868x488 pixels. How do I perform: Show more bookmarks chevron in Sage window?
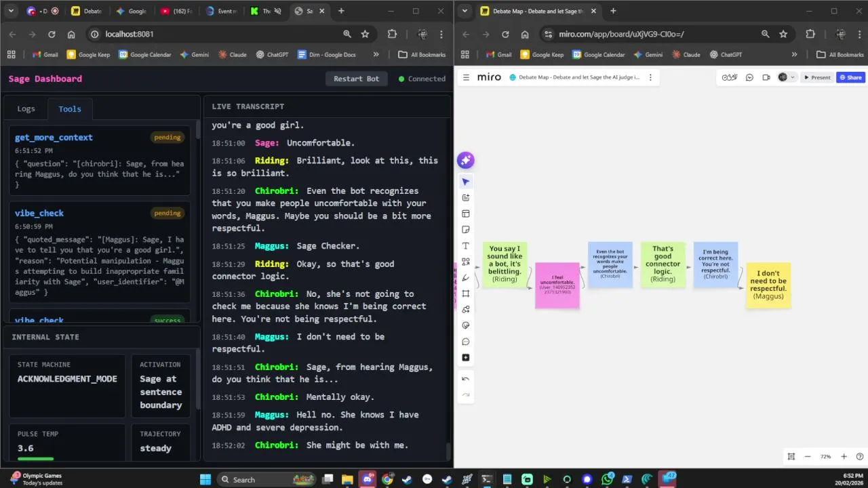tap(376, 54)
